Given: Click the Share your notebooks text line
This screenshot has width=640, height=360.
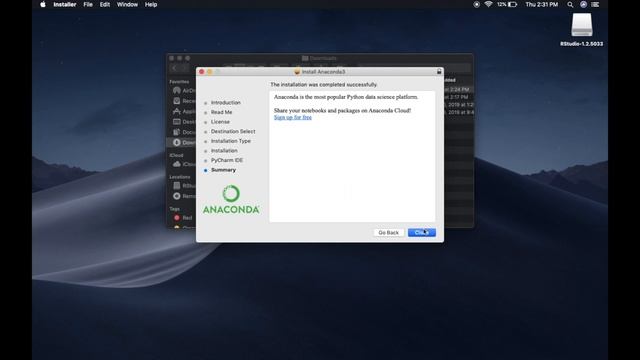Looking at the screenshot, I should pos(342,110).
